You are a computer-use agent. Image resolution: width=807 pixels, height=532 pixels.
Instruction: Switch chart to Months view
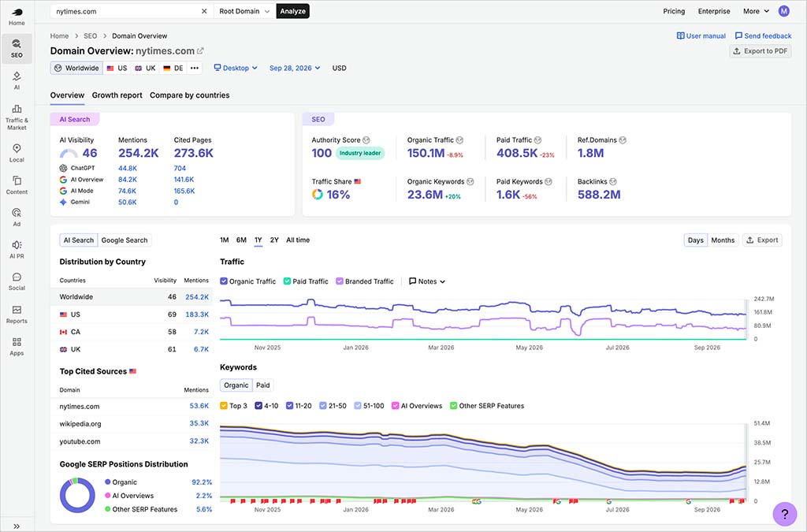coord(723,240)
